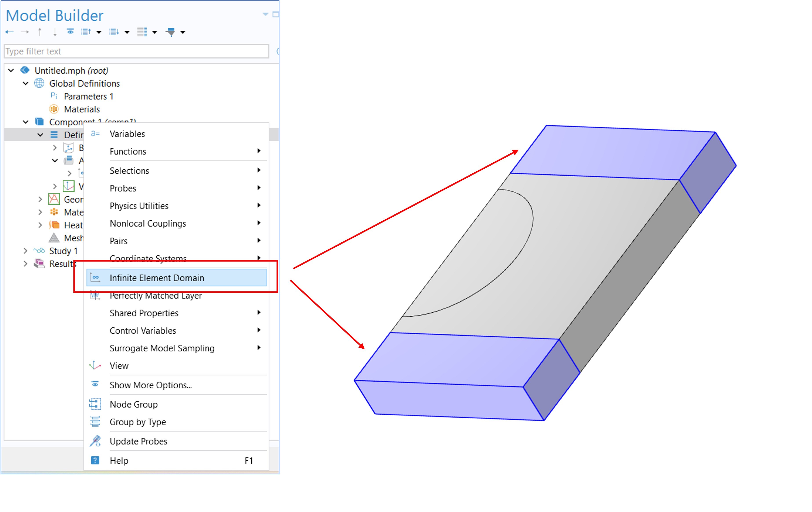Select the Parameters 1 tree node
The width and height of the screenshot is (812, 512).
[88, 97]
